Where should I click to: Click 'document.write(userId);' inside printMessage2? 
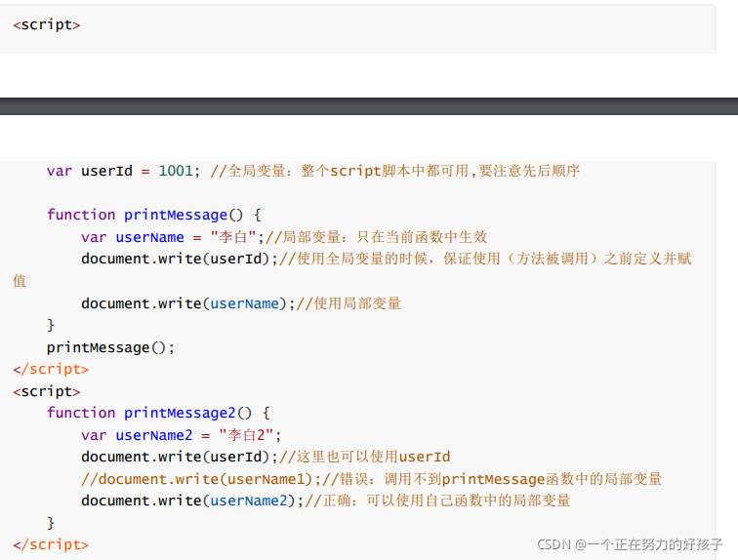pos(180,457)
